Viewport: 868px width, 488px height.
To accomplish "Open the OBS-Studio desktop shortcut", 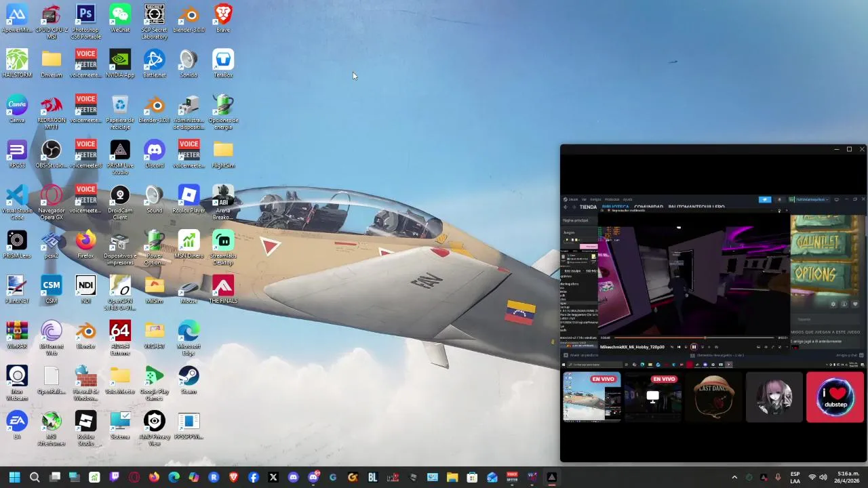I will tap(52, 155).
